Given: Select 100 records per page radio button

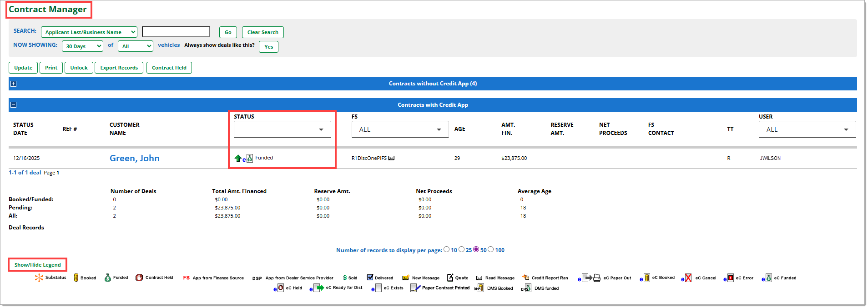Looking at the screenshot, I should (x=491, y=249).
